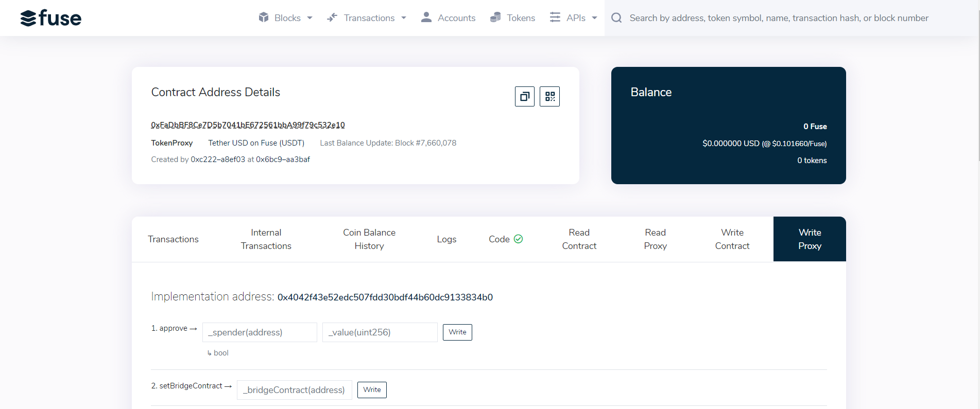Expand the Blocks dropdown arrow
The image size is (980, 409).
[310, 18]
